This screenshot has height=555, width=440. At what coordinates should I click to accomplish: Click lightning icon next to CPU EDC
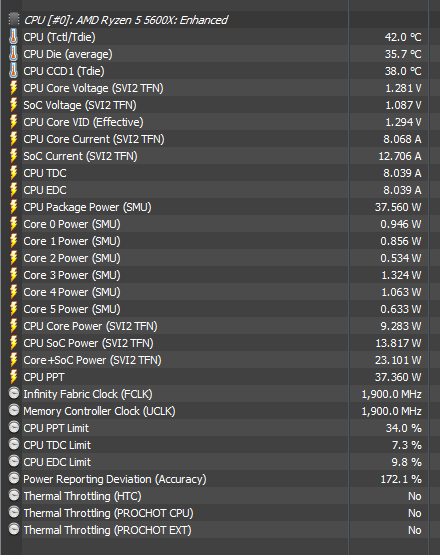[x=13, y=190]
